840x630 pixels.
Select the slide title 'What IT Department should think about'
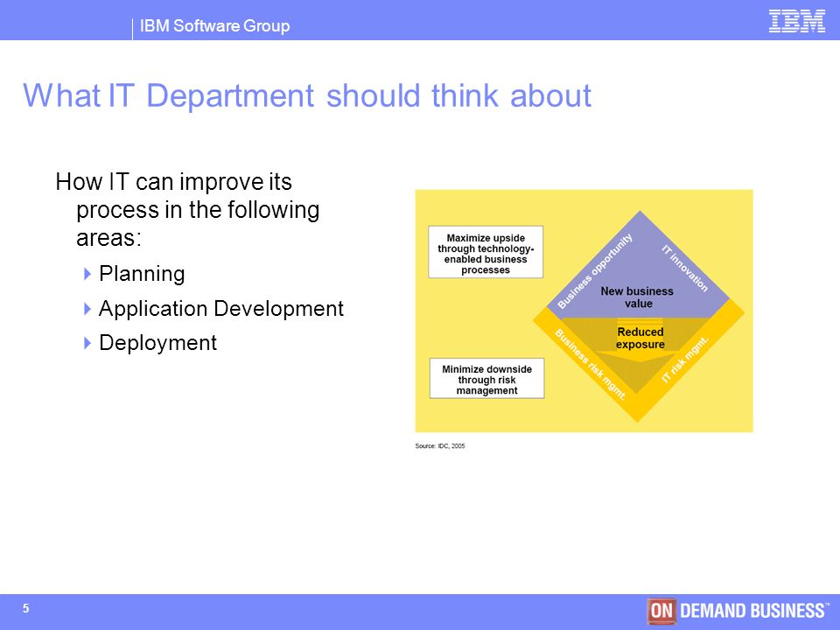pyautogui.click(x=307, y=96)
